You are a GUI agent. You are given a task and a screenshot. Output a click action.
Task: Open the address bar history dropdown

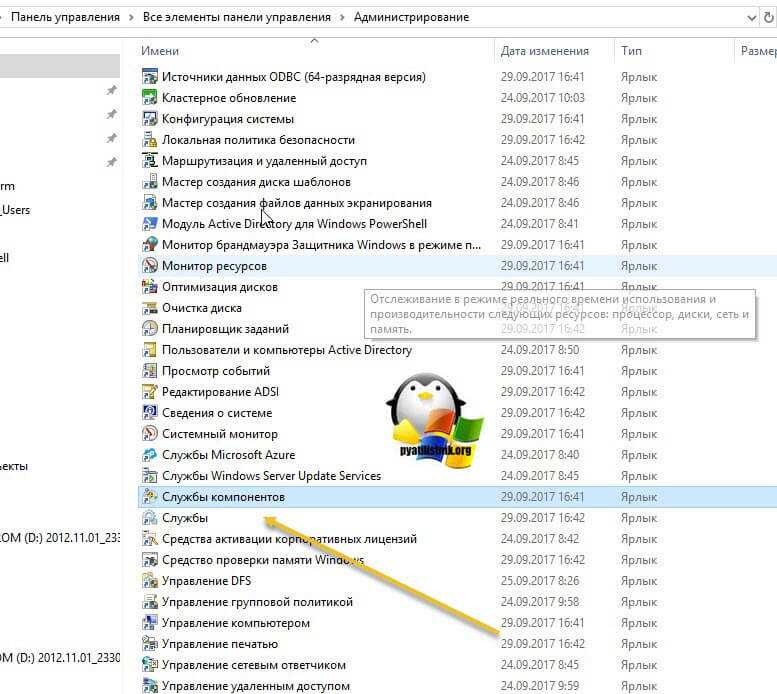click(751, 18)
